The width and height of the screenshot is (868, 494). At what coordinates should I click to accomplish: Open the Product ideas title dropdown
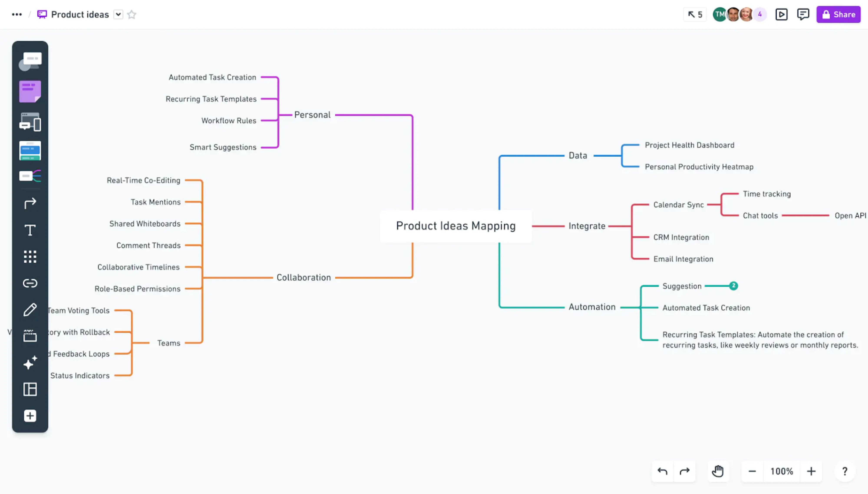click(118, 14)
